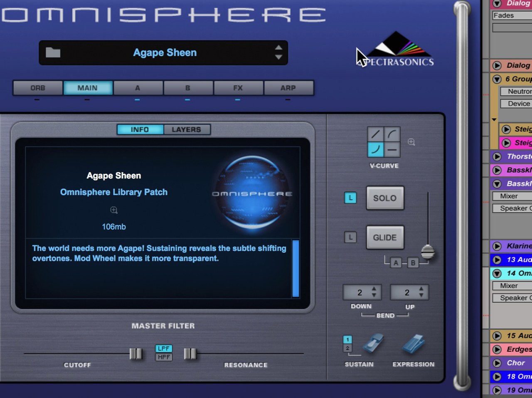Select the linear velocity curve icon

[x=375, y=134]
